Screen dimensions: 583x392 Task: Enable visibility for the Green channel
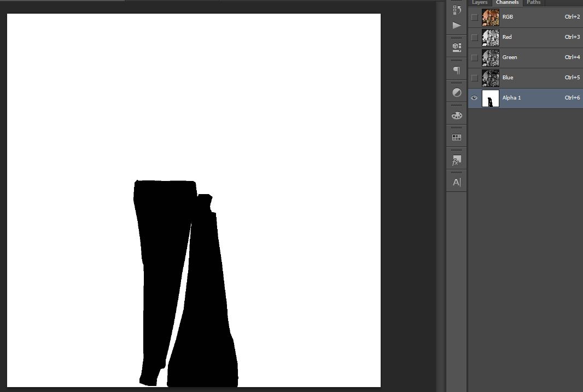(x=474, y=58)
